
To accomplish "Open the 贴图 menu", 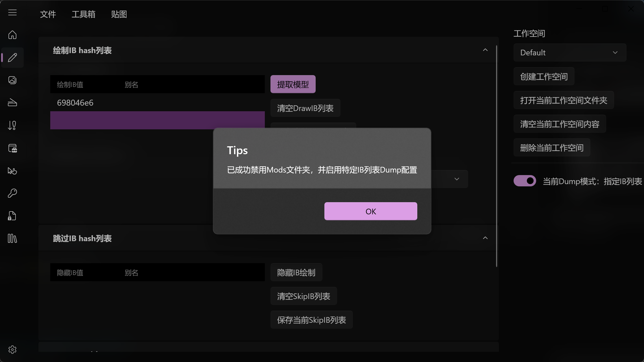I will tap(119, 14).
